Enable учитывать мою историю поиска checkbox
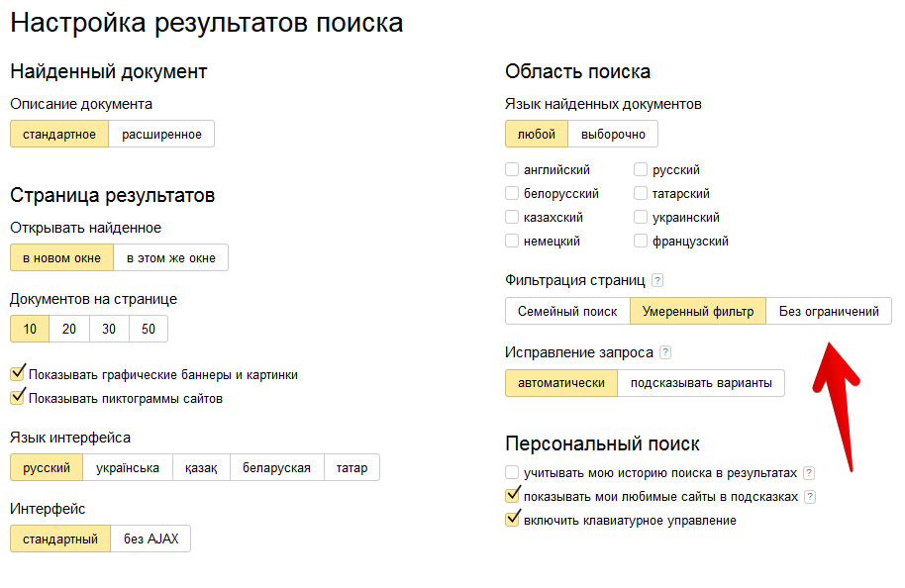This screenshot has width=905, height=588. tap(512, 473)
